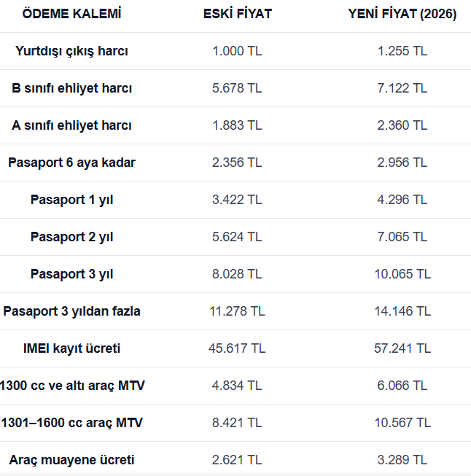
Task: Select the Yurtdışı çıkış harcı row label
Action: click(71, 51)
